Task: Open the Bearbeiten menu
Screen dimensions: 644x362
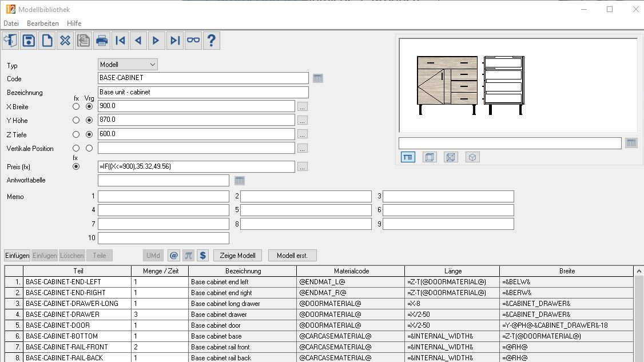Action: point(43,23)
